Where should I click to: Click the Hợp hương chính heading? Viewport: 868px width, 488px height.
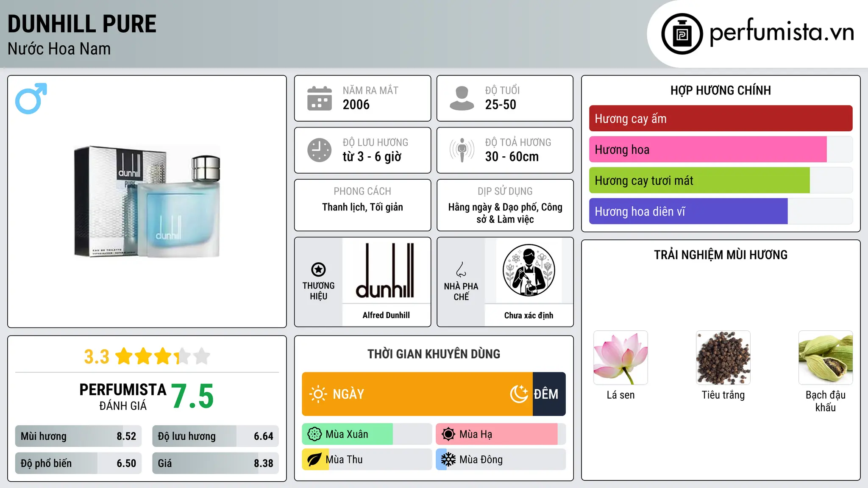click(x=721, y=90)
